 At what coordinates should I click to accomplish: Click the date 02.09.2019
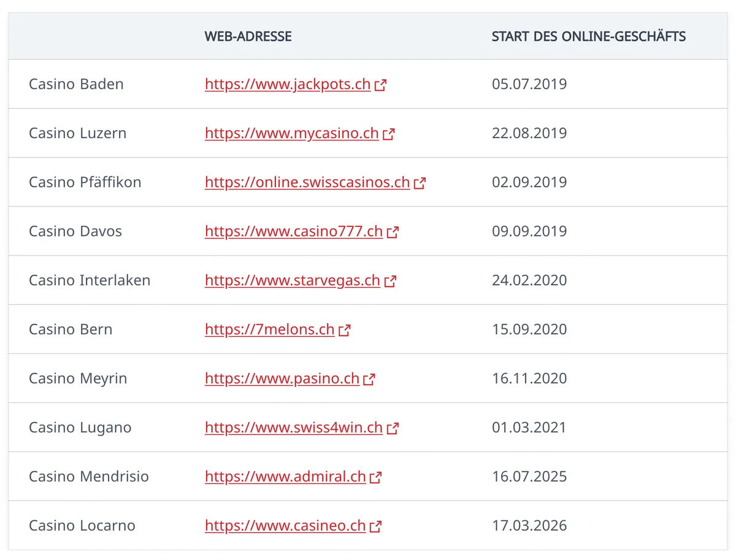(529, 182)
